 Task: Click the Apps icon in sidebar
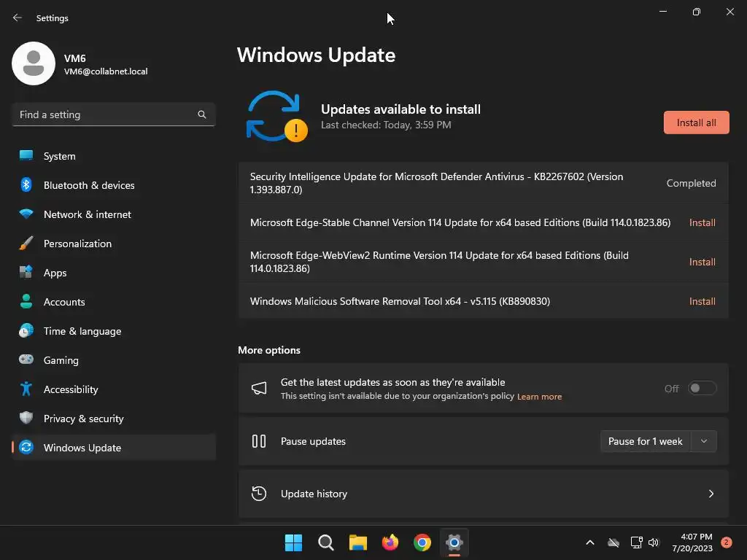26,273
